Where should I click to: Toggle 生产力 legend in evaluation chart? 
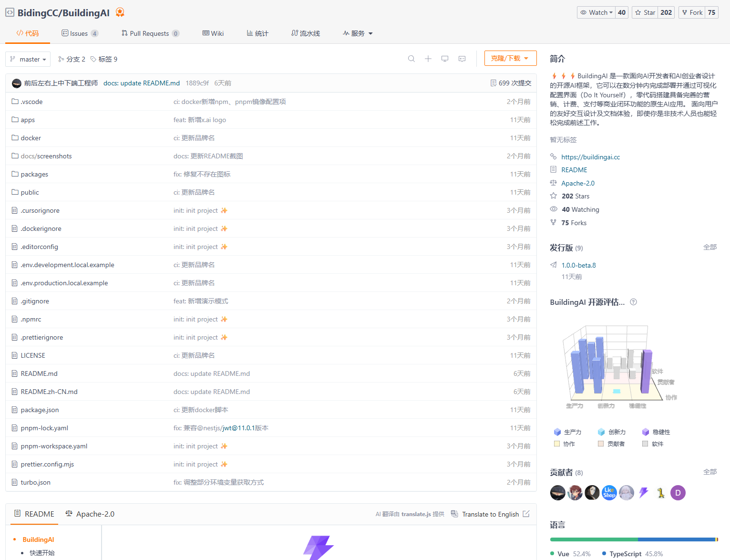click(567, 432)
